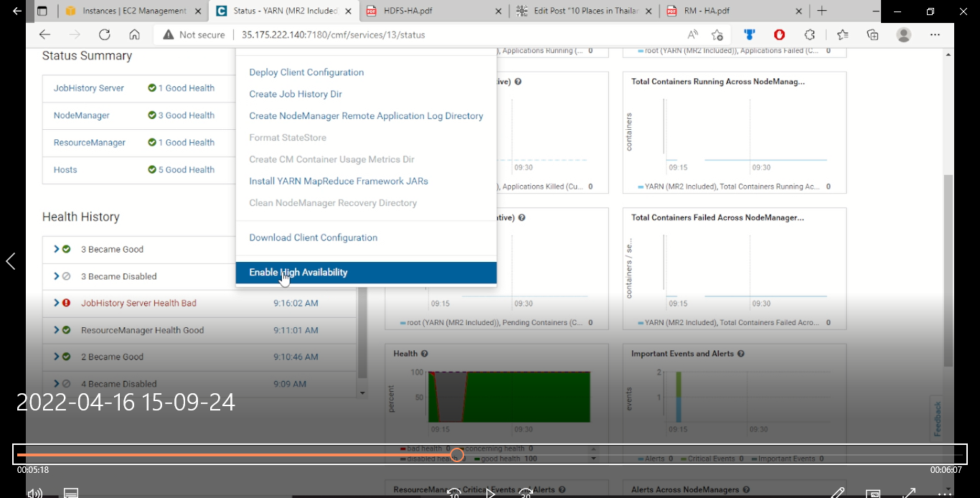Screen dimensions: 980x498
Task: Expand ResourceManager Health Good history row
Action: pyautogui.click(x=57, y=330)
